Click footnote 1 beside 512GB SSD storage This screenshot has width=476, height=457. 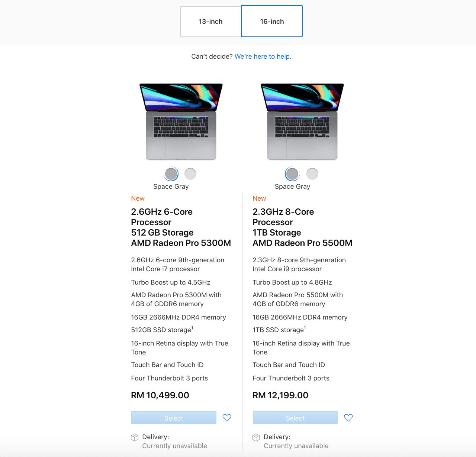click(x=192, y=328)
